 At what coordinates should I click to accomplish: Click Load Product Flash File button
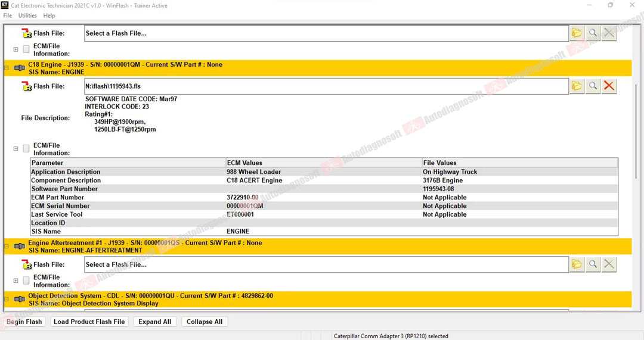click(89, 322)
